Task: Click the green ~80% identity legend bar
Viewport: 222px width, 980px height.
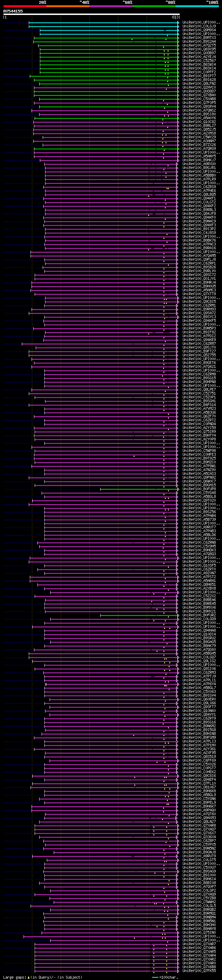Action: coord(154,6)
